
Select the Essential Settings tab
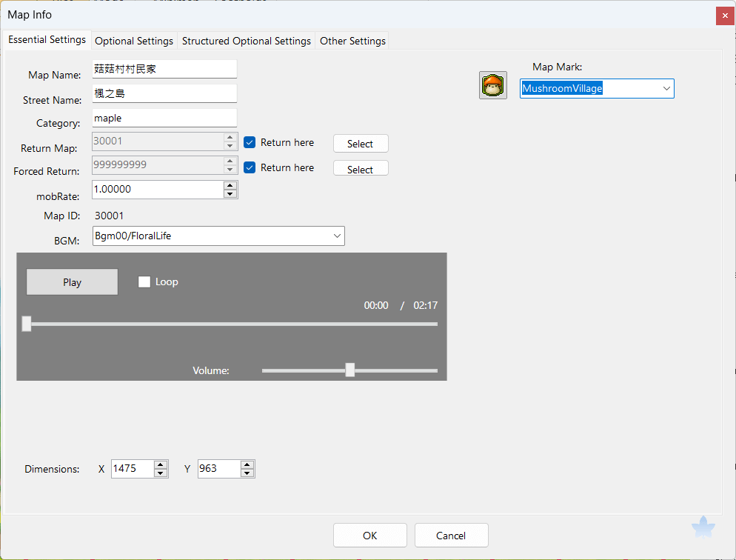coord(47,39)
